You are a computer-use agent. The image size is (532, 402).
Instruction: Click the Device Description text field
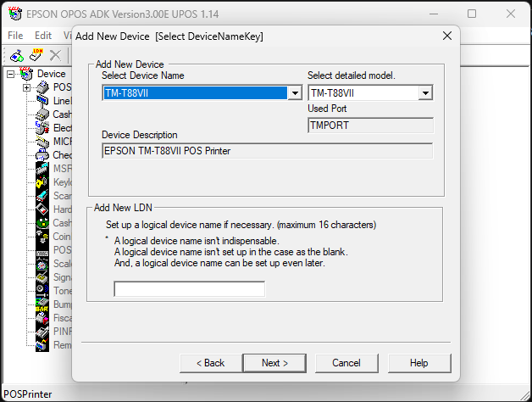tap(268, 151)
